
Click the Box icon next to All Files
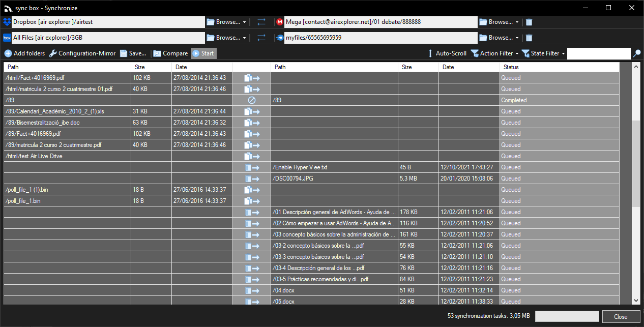click(7, 37)
